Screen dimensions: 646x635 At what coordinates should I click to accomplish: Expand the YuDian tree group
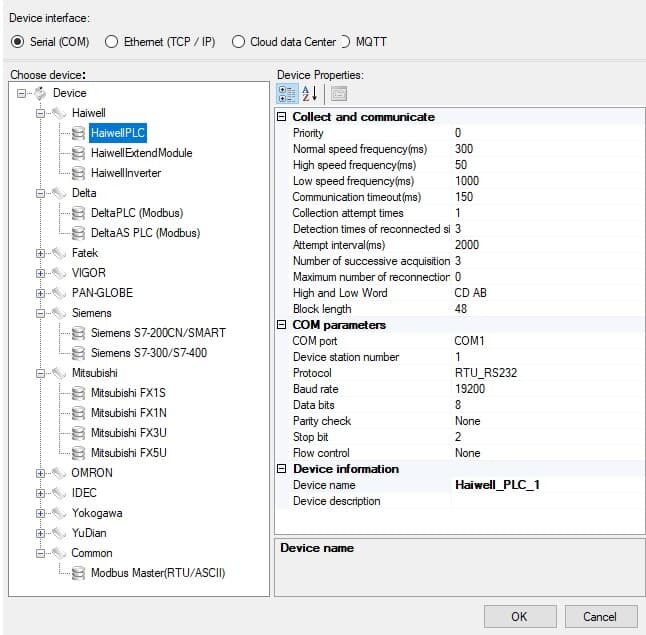(40, 533)
